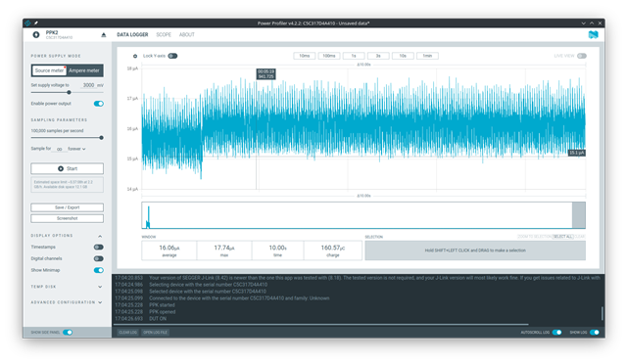
Task: Expand Advanced Configuration section
Action: tap(100, 302)
